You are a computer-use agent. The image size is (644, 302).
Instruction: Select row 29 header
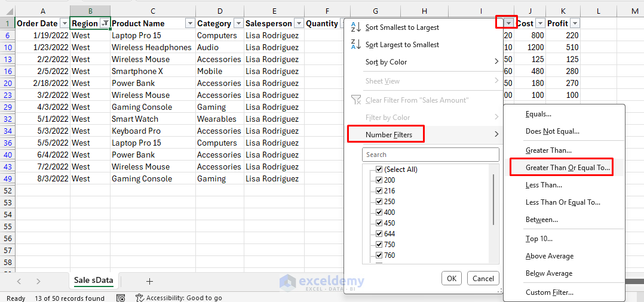coord(7,107)
